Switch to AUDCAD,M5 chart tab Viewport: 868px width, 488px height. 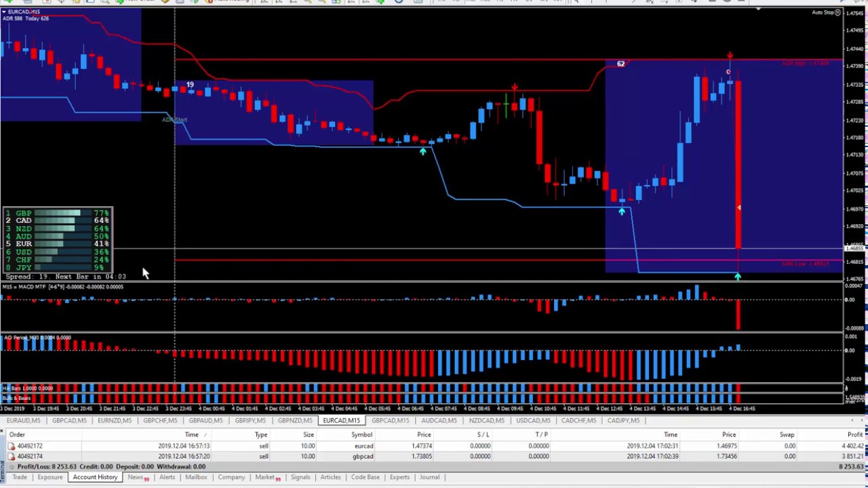[439, 420]
